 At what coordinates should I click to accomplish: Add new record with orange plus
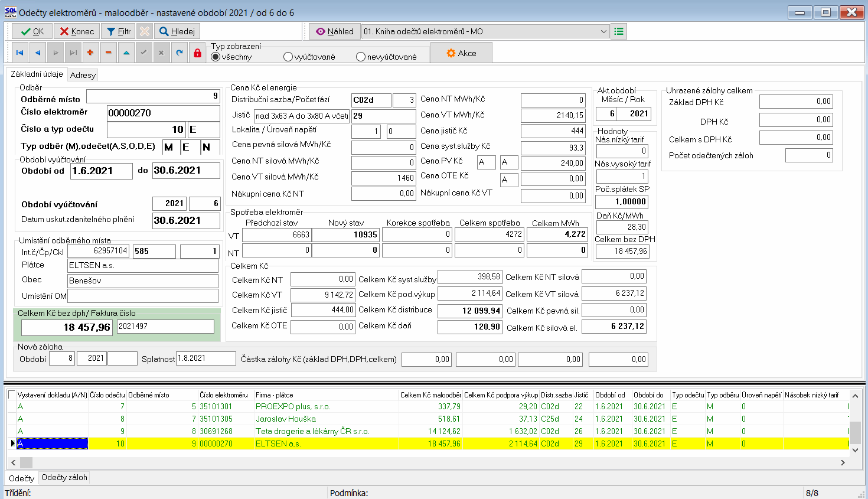pos(90,53)
